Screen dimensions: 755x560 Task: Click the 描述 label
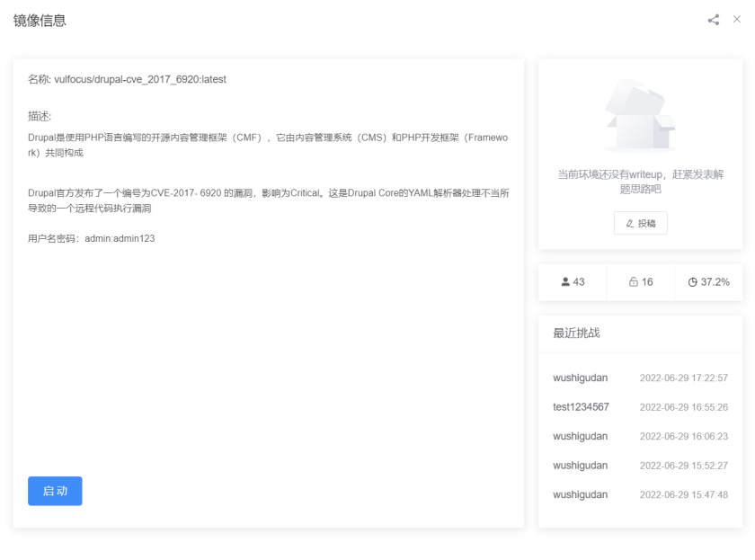click(x=40, y=116)
